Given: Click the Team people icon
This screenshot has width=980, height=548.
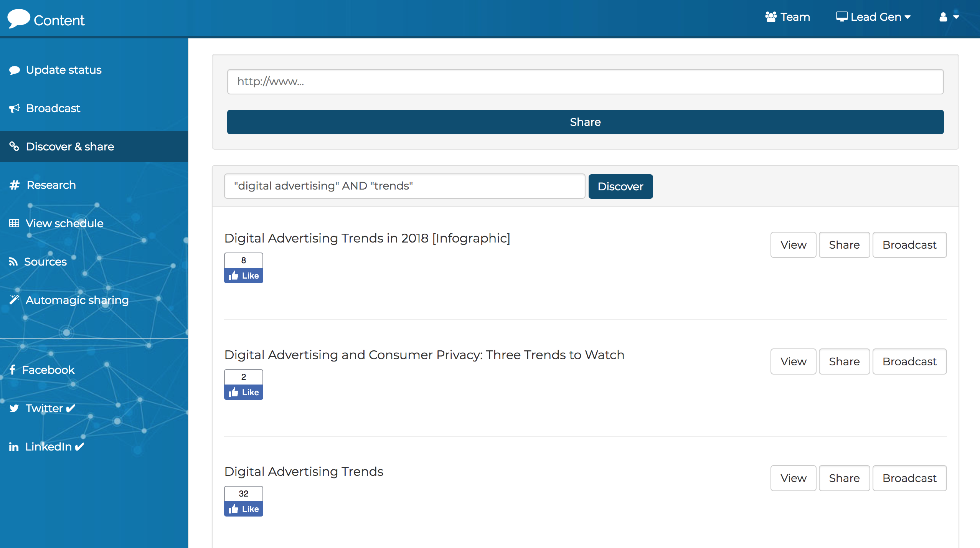Looking at the screenshot, I should [x=770, y=17].
